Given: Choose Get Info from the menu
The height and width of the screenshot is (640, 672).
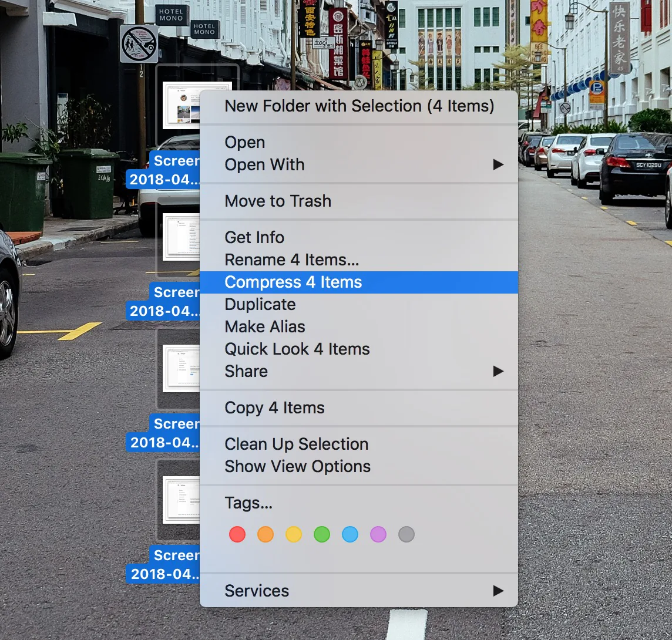Looking at the screenshot, I should 359,237.
